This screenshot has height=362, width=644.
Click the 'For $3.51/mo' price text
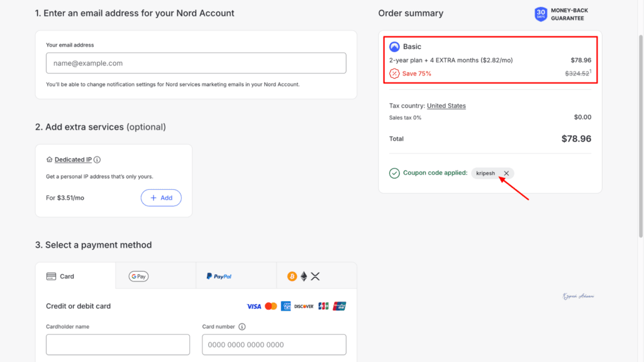(x=65, y=198)
